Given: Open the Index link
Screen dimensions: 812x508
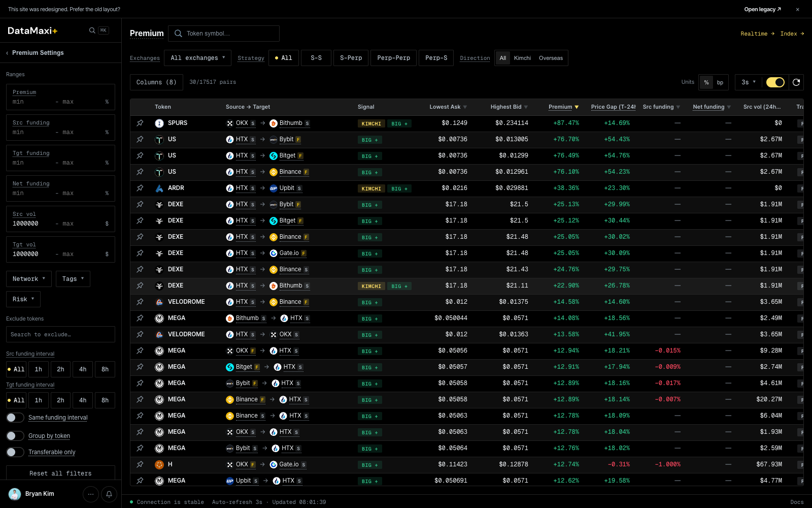Looking at the screenshot, I should tap(792, 34).
